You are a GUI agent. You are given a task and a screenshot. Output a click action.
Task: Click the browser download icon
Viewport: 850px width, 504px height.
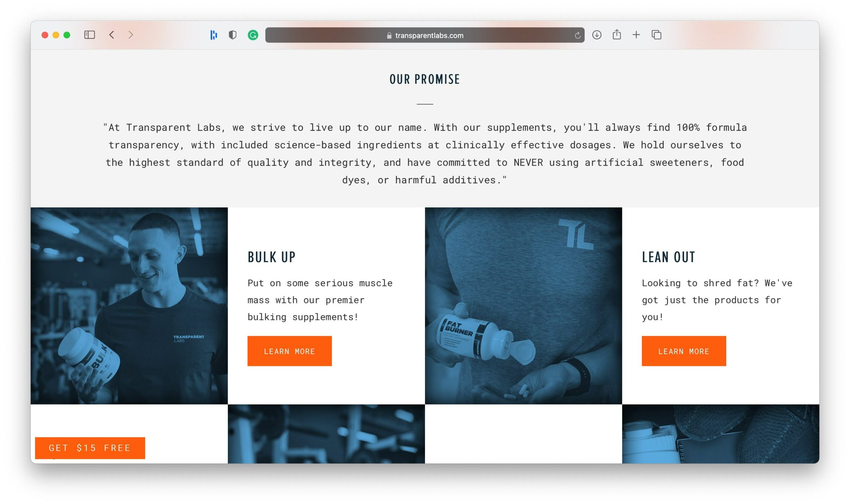597,35
